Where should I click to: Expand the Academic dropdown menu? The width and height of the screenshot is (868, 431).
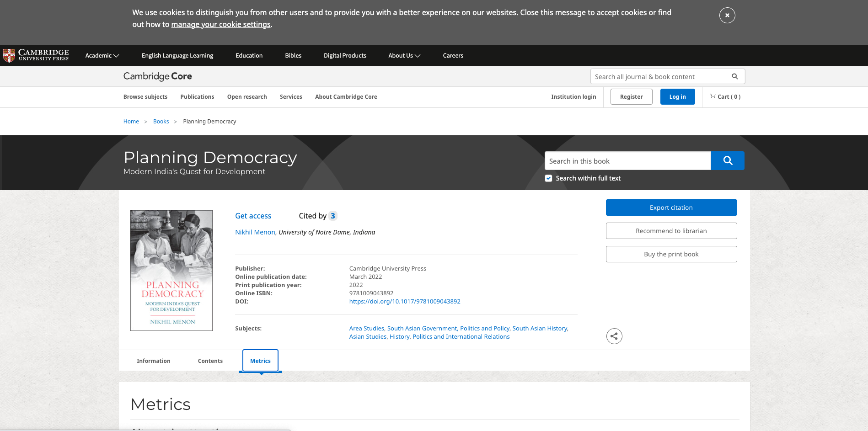coord(102,55)
